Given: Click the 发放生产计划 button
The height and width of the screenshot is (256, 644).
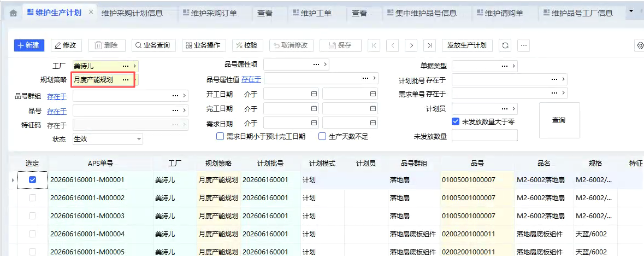Looking at the screenshot, I should click(467, 45).
